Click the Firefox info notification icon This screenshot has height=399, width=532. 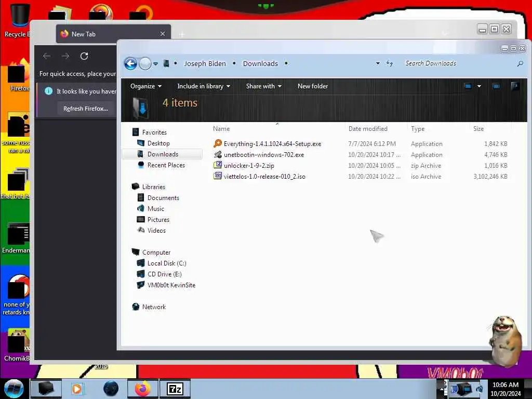(48, 91)
